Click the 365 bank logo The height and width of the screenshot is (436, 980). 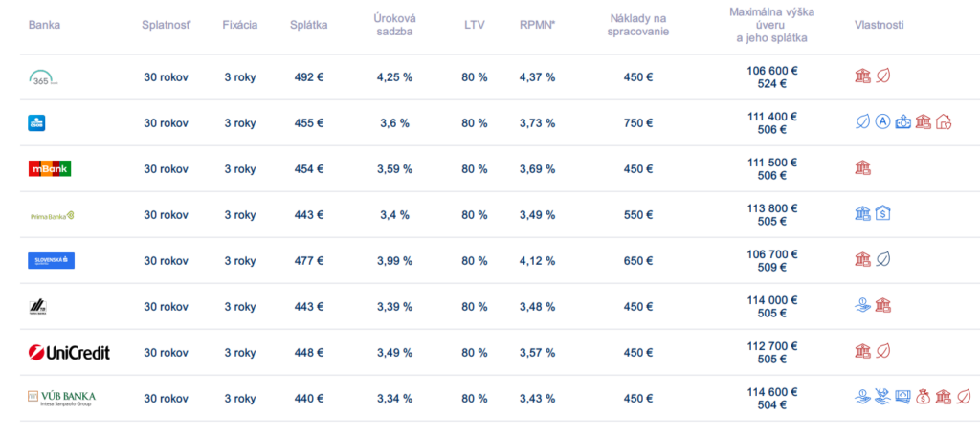coord(45,77)
